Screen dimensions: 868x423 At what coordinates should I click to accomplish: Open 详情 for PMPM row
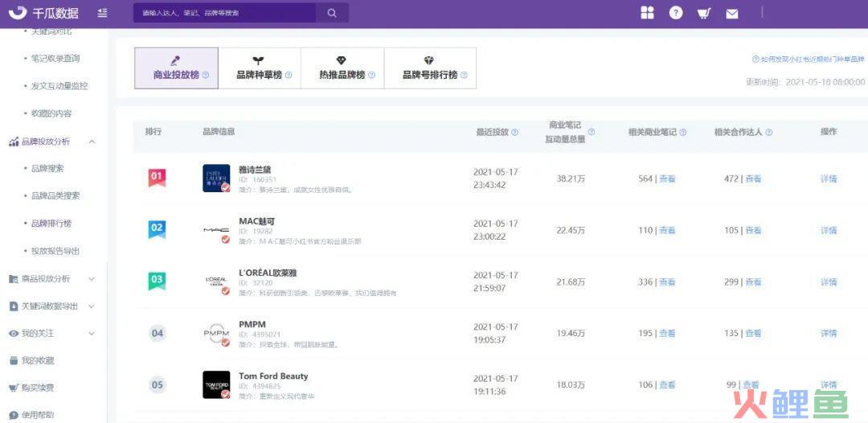pyautogui.click(x=829, y=333)
